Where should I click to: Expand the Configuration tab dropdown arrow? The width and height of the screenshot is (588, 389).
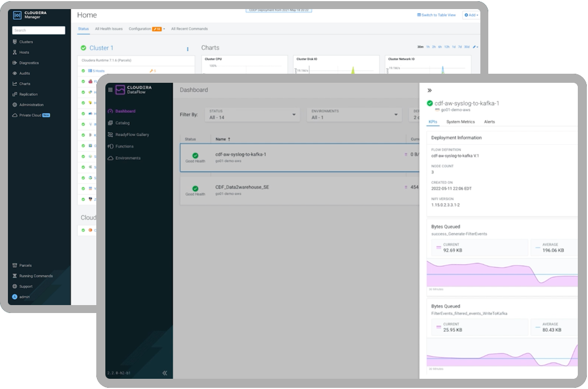click(164, 29)
